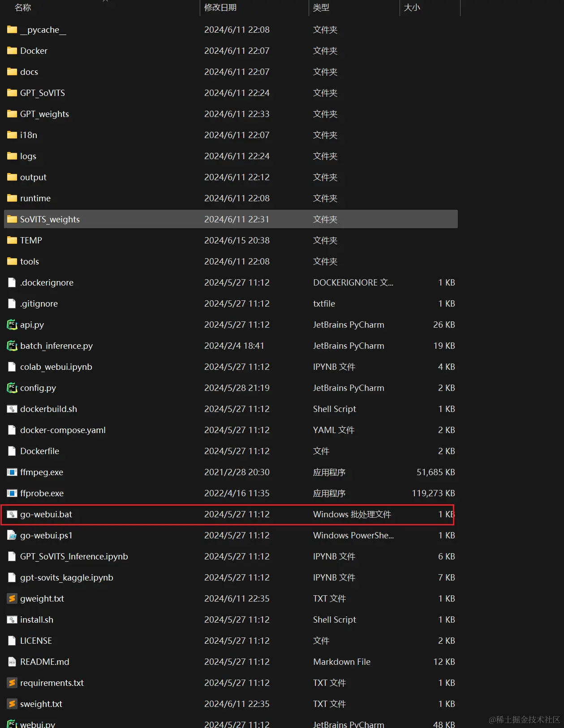Screen dimensions: 564x728
Task: Select the file name docker-compose.yaml
Action: tap(63, 430)
